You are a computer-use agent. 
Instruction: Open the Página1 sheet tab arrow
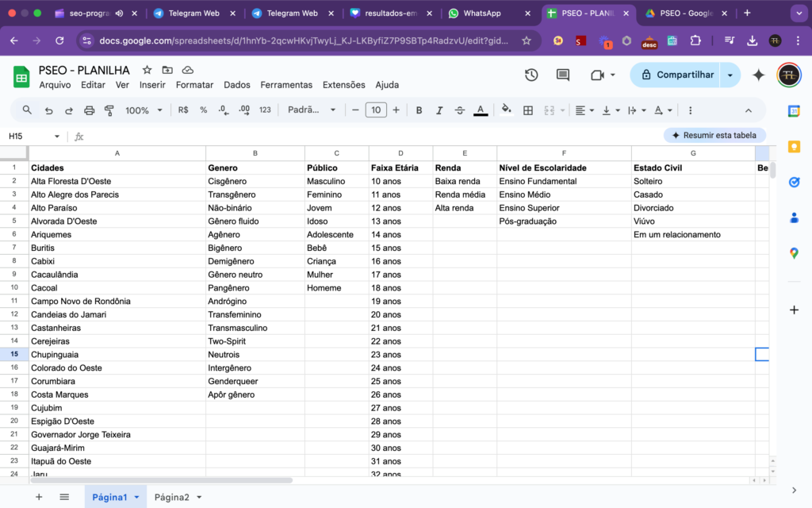click(x=136, y=497)
